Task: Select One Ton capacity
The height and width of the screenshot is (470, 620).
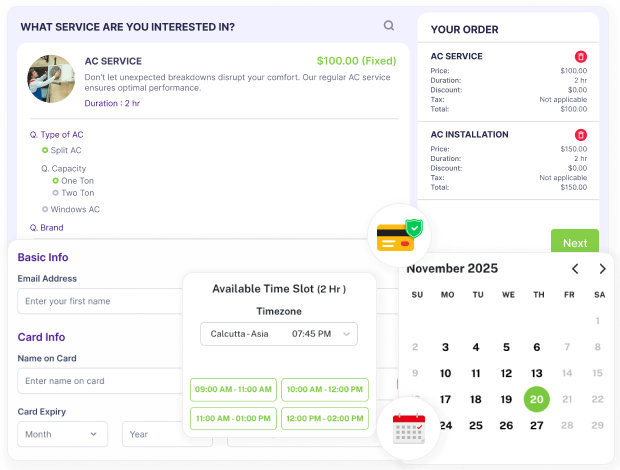Action: pyautogui.click(x=73, y=181)
